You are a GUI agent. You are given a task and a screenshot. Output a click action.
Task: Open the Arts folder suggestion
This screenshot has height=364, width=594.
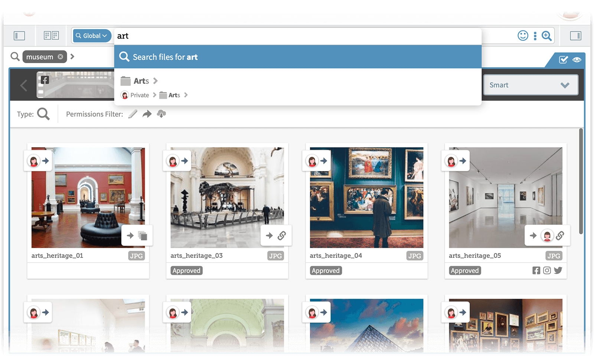tap(135, 81)
